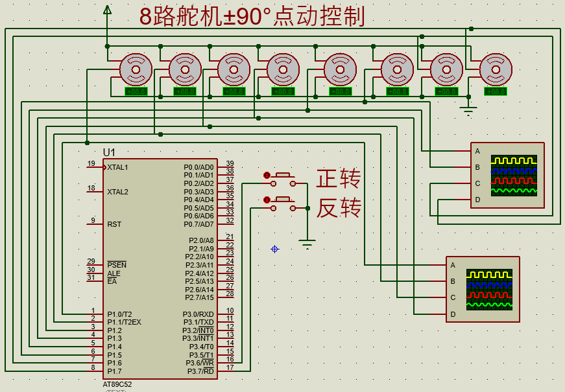Click the rightmost servo motor

coord(494,69)
